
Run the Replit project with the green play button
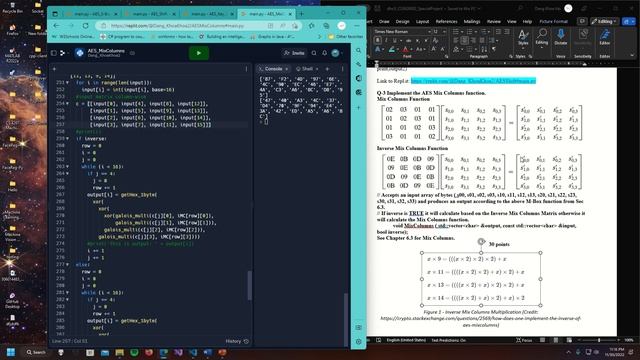pos(198,53)
